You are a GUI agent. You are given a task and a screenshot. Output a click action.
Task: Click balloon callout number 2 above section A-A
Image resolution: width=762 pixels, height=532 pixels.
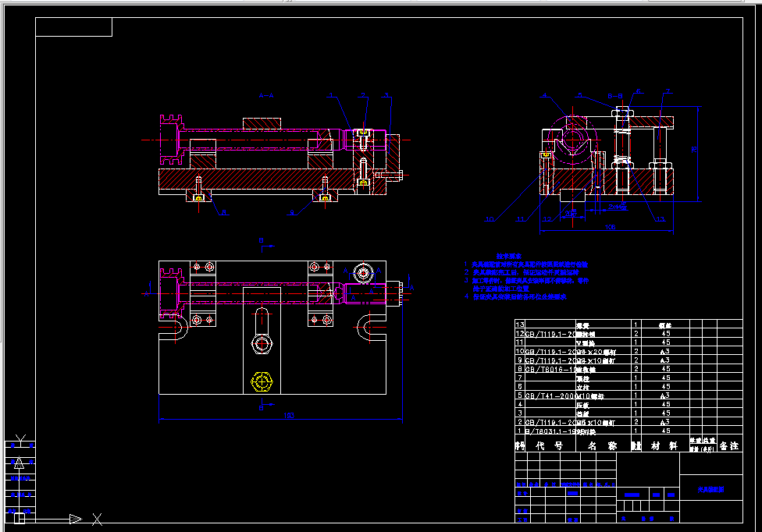tap(363, 96)
